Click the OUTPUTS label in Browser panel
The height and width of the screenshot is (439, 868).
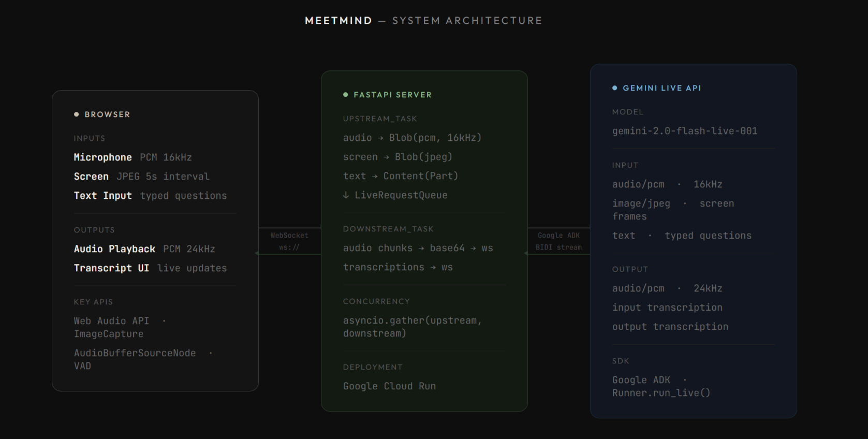[x=94, y=230]
